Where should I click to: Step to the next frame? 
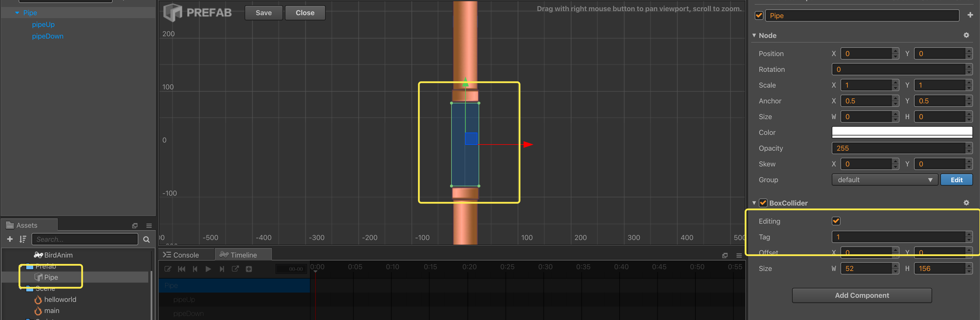(x=222, y=269)
